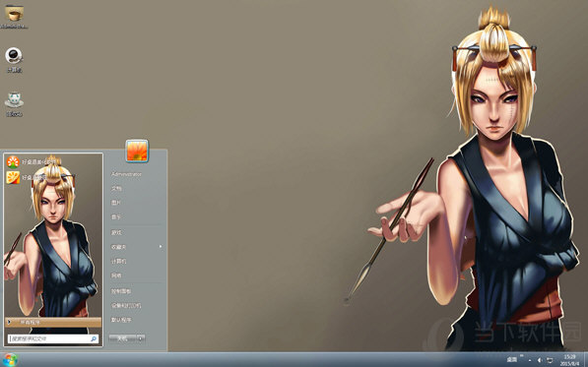588x367 pixels.
Task: Open the coffee cup folder desktop icon
Action: click(14, 14)
